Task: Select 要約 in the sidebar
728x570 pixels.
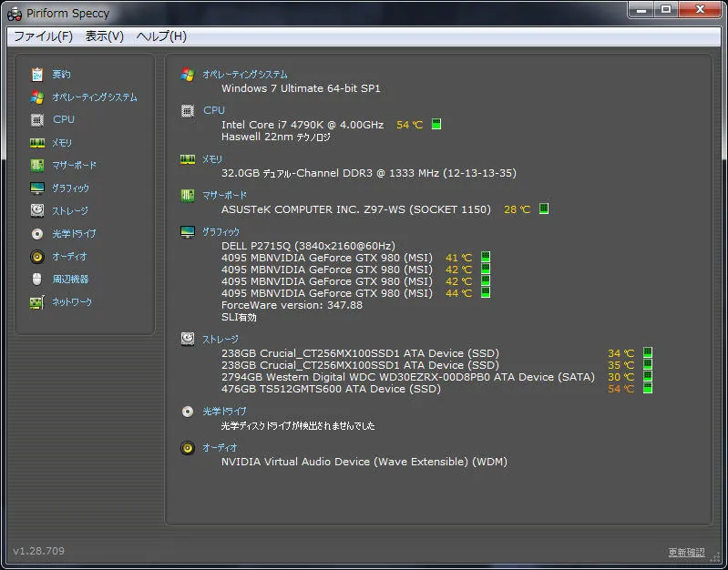Action: pos(61,75)
